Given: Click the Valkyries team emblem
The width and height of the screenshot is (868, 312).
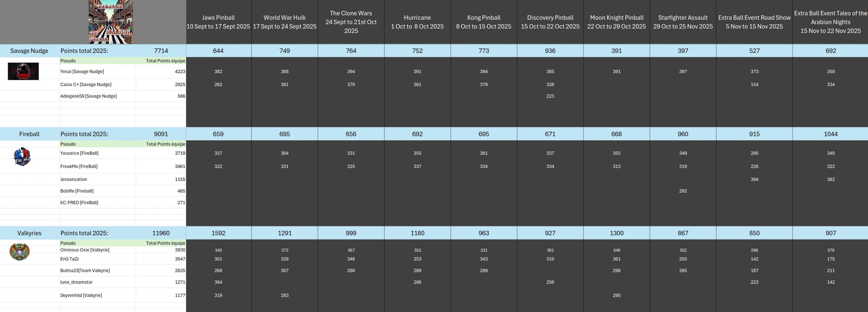Looking at the screenshot, I should pyautogui.click(x=20, y=252).
